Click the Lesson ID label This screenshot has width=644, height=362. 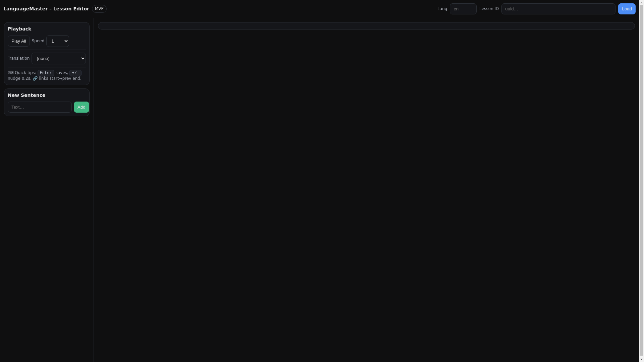pyautogui.click(x=489, y=9)
